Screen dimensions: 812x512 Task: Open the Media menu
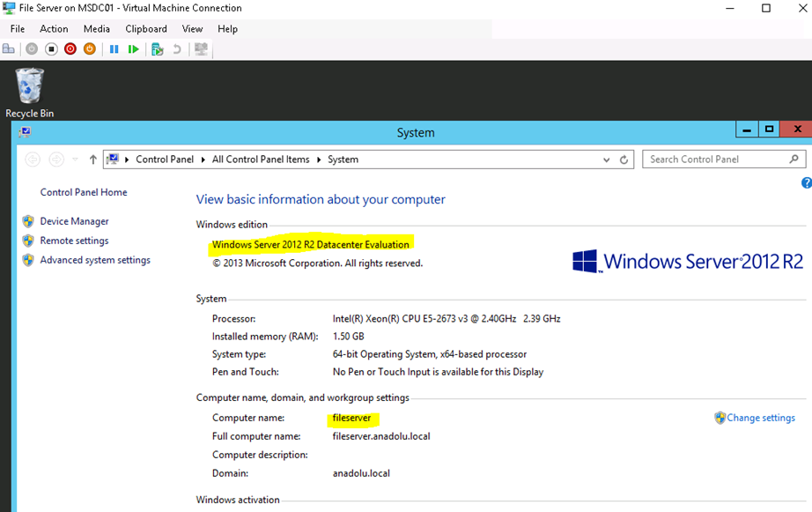(96, 29)
